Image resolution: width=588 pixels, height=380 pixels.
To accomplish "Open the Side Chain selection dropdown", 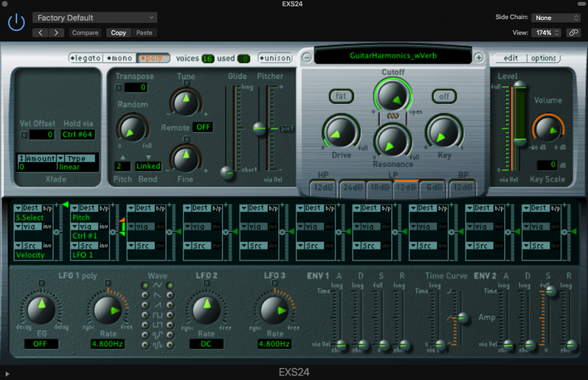I will coord(555,17).
